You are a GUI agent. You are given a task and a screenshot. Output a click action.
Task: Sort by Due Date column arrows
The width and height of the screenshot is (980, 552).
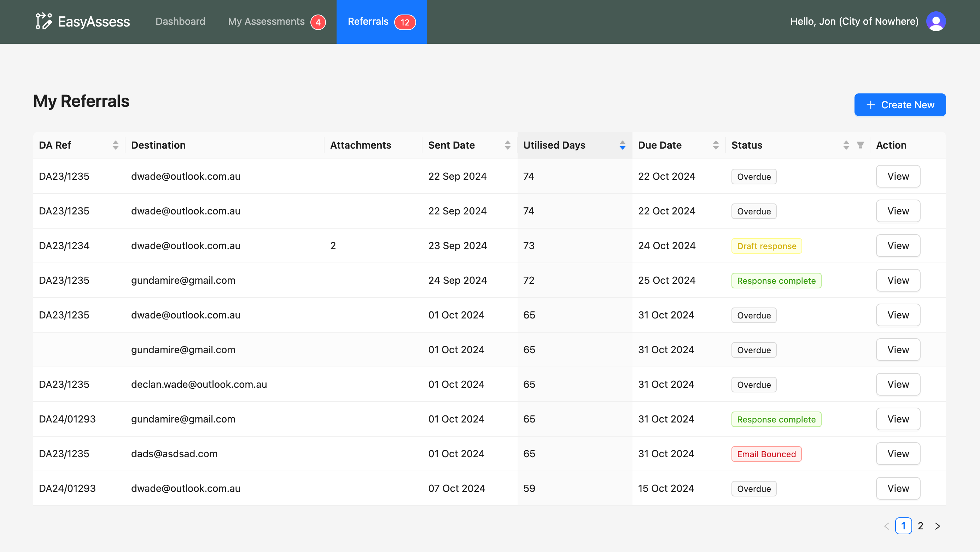(716, 145)
